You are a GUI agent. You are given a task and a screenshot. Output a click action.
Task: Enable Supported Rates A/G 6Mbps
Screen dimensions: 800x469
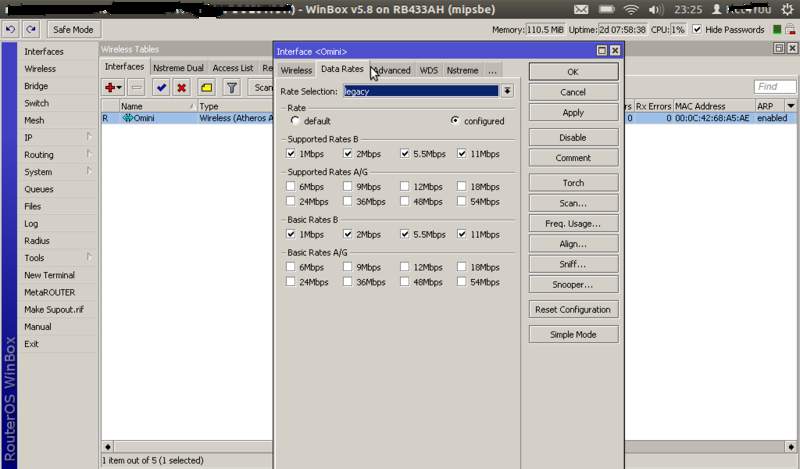tap(291, 186)
